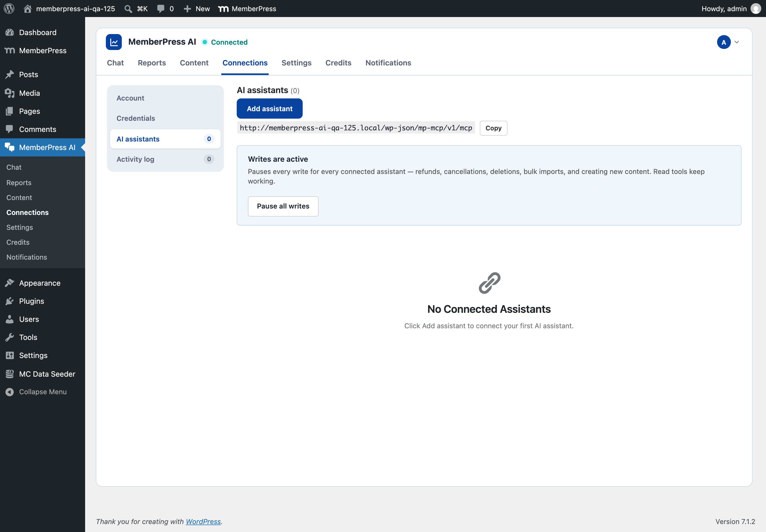Select Account in Connections side panel
Screen dimensions: 766x532
165,98
